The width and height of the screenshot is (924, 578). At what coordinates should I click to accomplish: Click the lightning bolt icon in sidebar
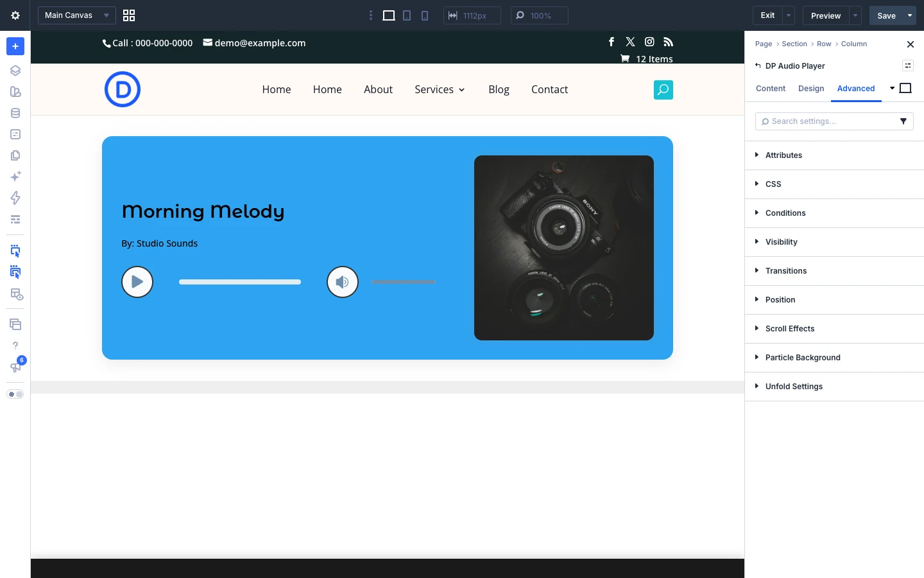pyautogui.click(x=15, y=198)
